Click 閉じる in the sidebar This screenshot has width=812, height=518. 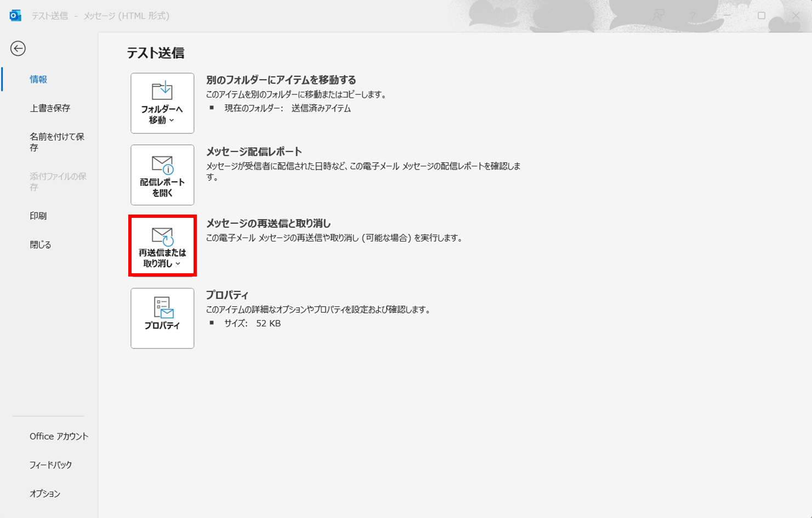[41, 245]
